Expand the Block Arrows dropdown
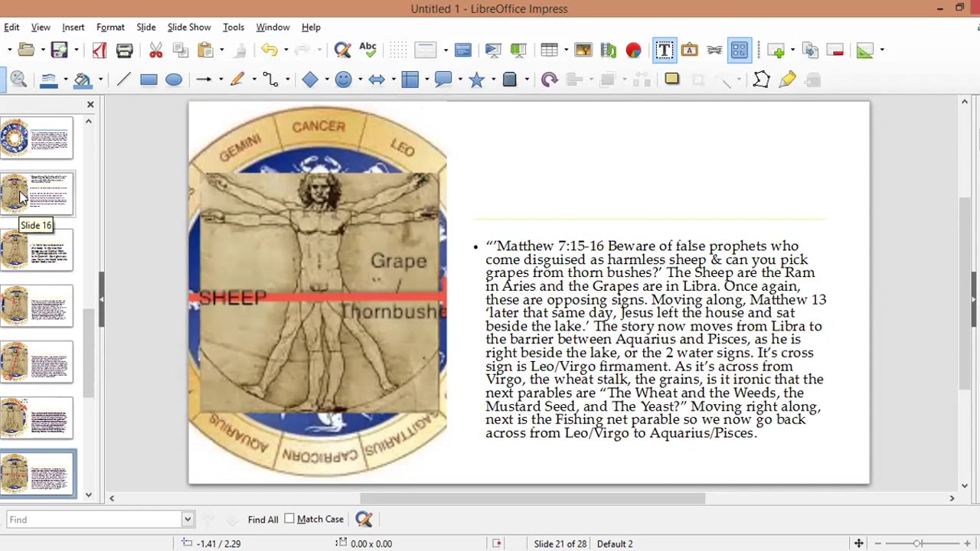980x551 pixels. (x=394, y=80)
